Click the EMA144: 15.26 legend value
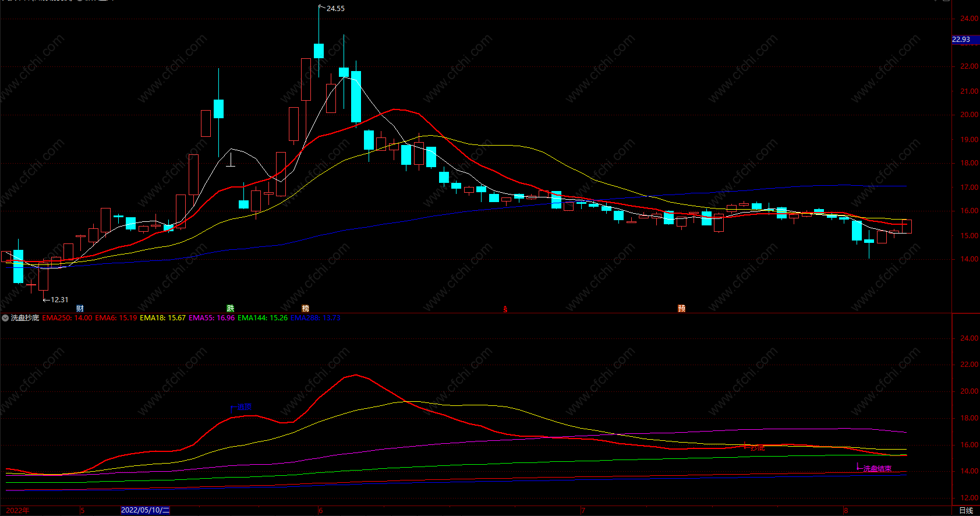The image size is (980, 516). click(x=263, y=318)
